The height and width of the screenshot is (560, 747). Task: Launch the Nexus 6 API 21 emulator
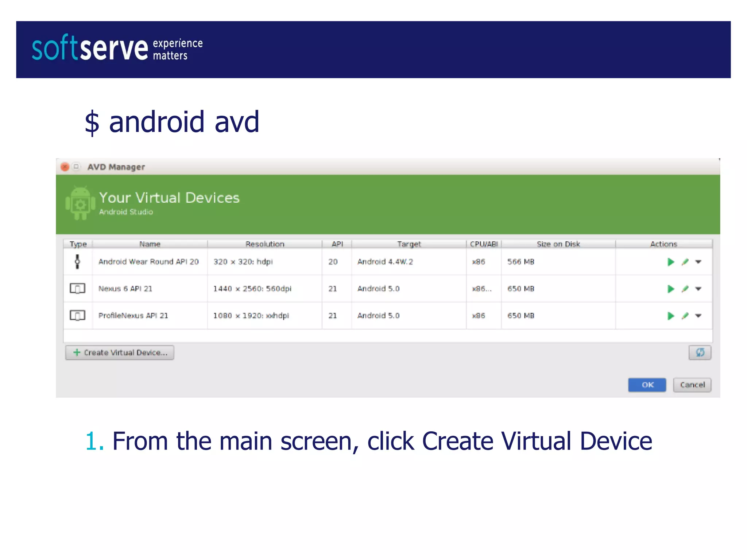tap(670, 289)
